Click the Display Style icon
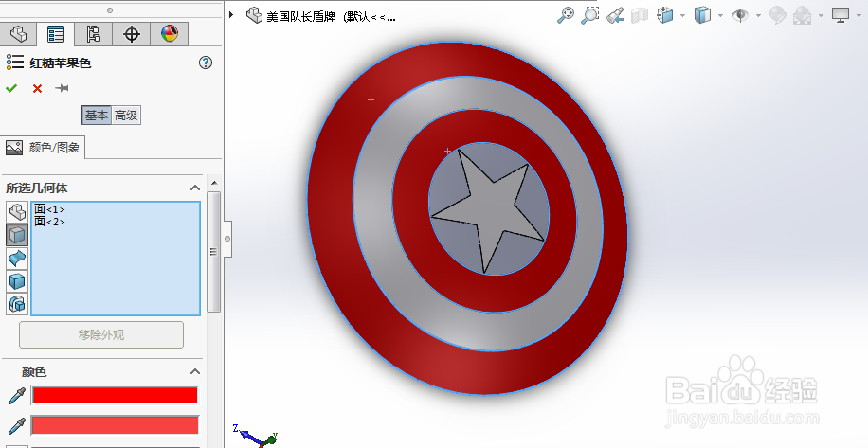The height and width of the screenshot is (448, 868). click(x=702, y=15)
